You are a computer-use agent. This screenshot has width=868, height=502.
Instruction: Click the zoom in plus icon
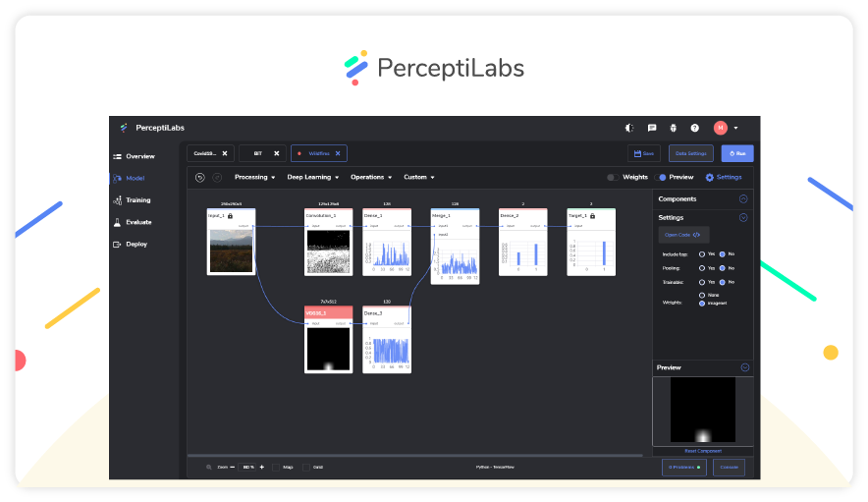click(x=262, y=468)
